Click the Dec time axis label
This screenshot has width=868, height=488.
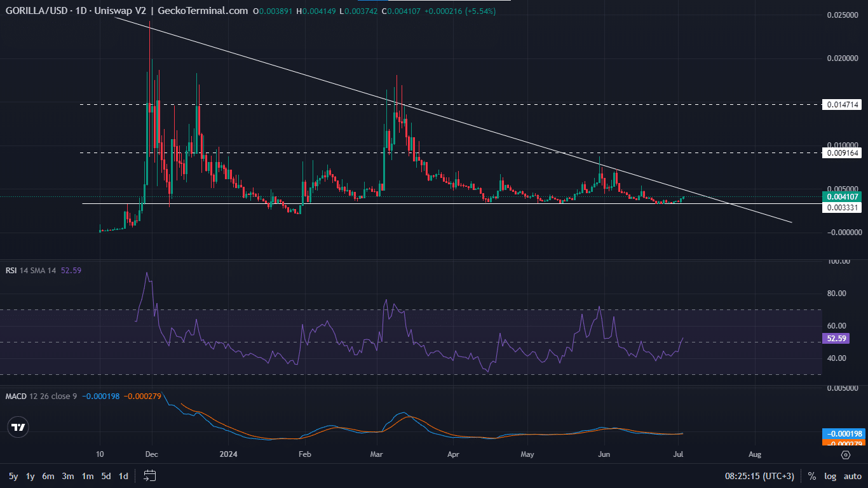[x=152, y=454]
